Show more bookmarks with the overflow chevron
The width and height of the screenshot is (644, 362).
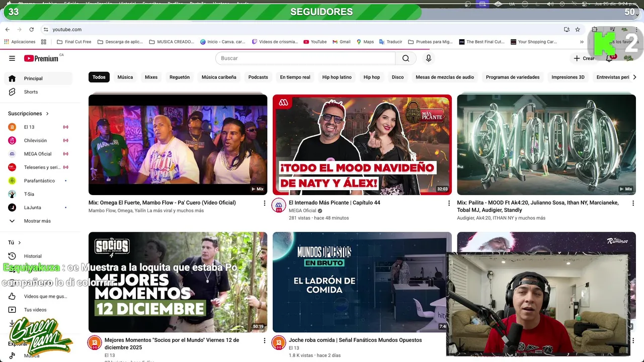(582, 42)
